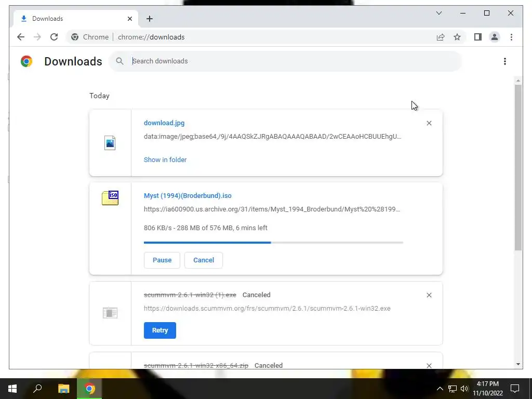Open the new tab plus button
Image resolution: width=532 pixels, height=399 pixels.
(150, 19)
